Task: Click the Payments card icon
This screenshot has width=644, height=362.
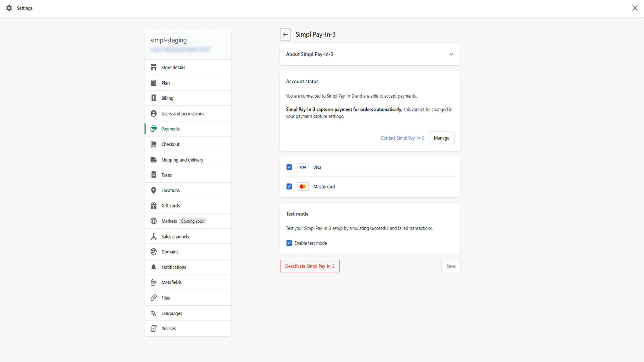Action: click(153, 129)
